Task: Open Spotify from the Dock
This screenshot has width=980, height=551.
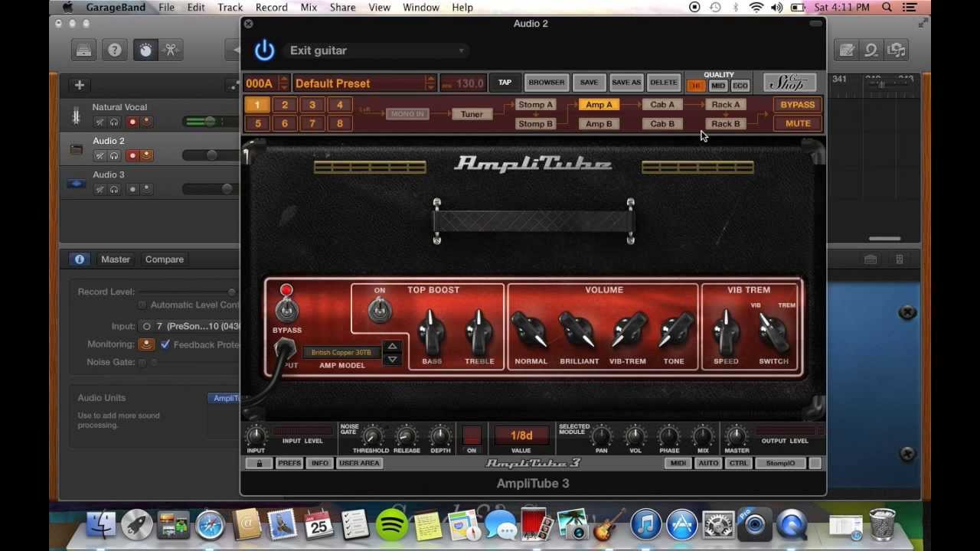Action: (391, 526)
